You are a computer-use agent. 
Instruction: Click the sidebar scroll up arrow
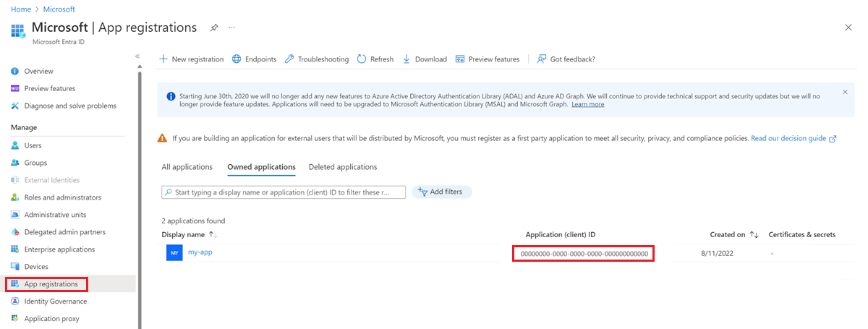click(x=138, y=67)
